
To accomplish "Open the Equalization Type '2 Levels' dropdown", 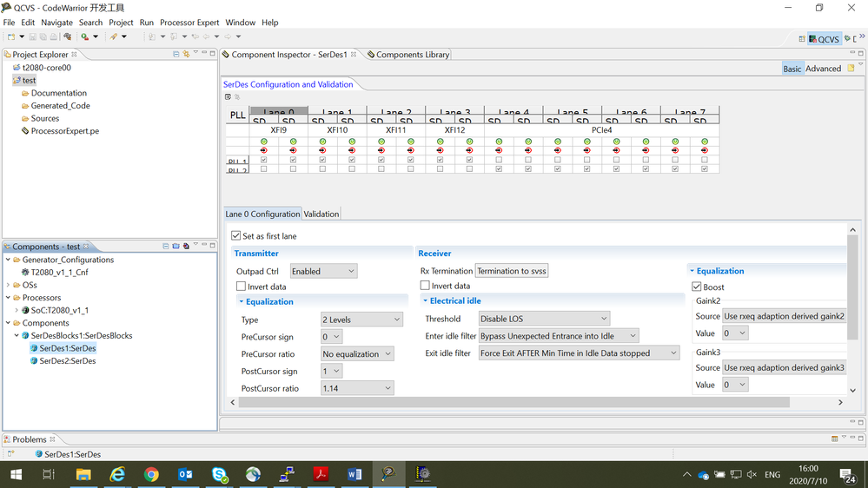I will tap(361, 320).
